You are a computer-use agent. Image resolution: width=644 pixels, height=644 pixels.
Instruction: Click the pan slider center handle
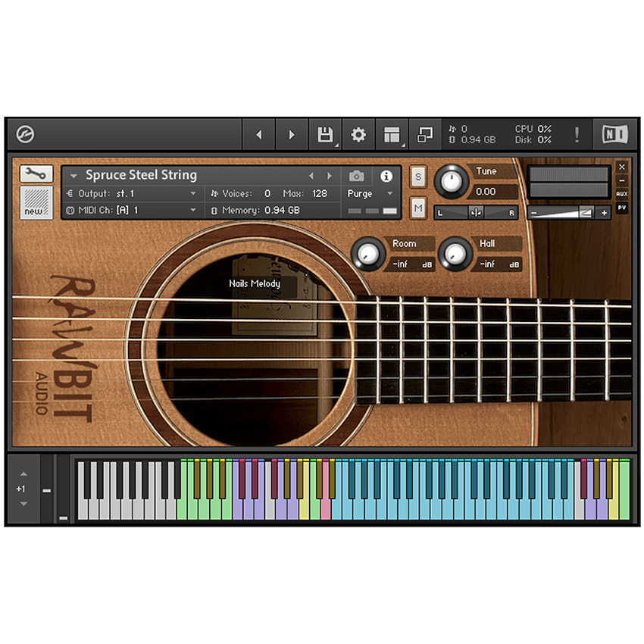[476, 213]
